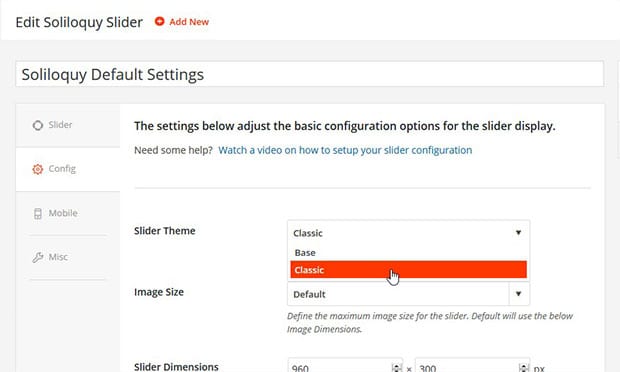This screenshot has height=372, width=620.
Task: Click the Add New plus icon
Action: click(159, 21)
